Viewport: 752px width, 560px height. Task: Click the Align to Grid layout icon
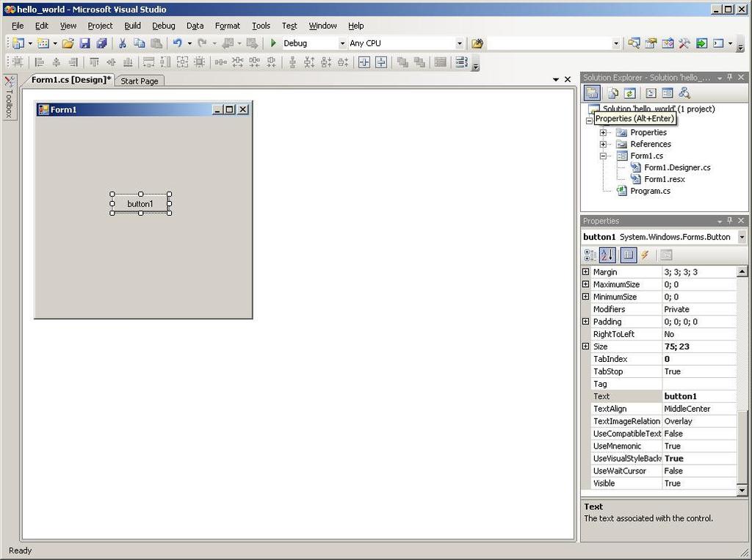(x=18, y=62)
